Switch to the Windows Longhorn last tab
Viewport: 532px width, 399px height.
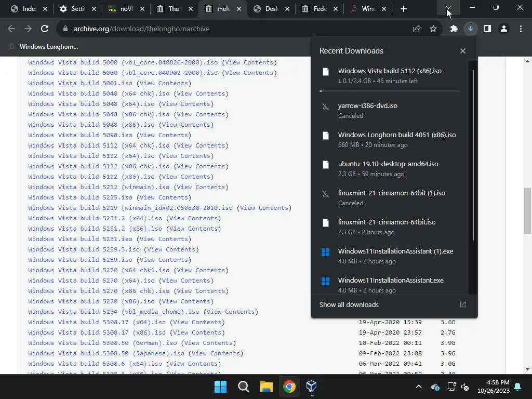pyautogui.click(x=363, y=9)
